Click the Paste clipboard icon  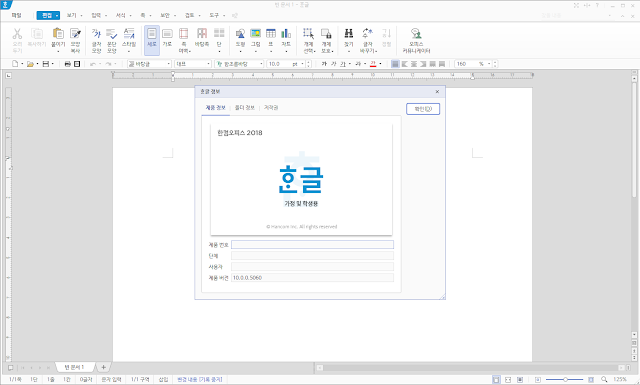[58, 33]
